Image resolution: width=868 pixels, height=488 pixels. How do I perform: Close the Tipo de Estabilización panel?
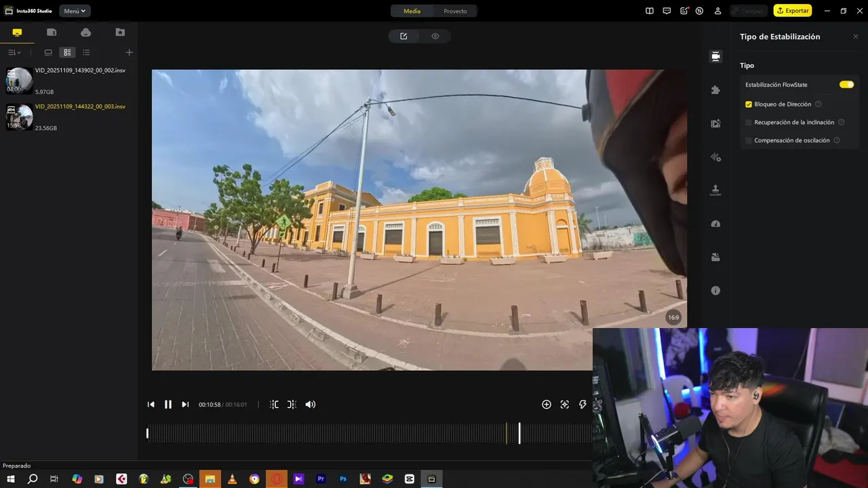(x=856, y=37)
